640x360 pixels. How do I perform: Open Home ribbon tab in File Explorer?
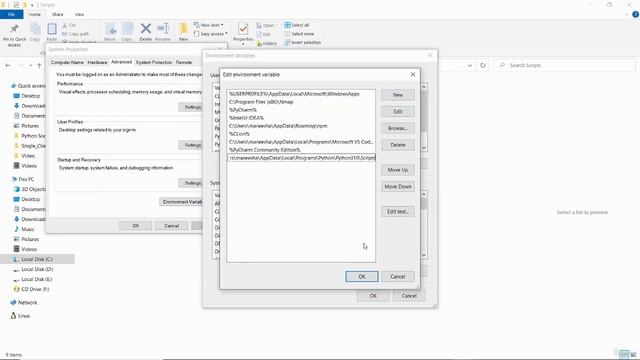35,14
